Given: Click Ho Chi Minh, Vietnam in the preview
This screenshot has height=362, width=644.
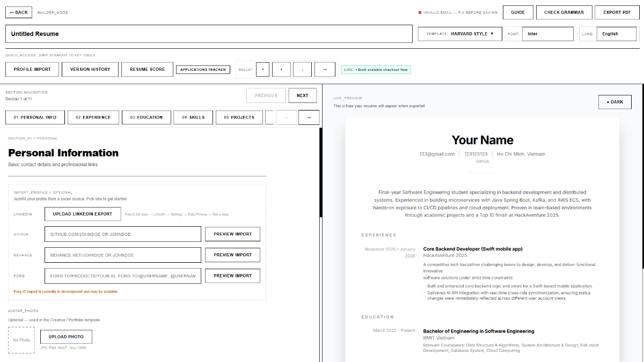Looking at the screenshot, I should (521, 154).
